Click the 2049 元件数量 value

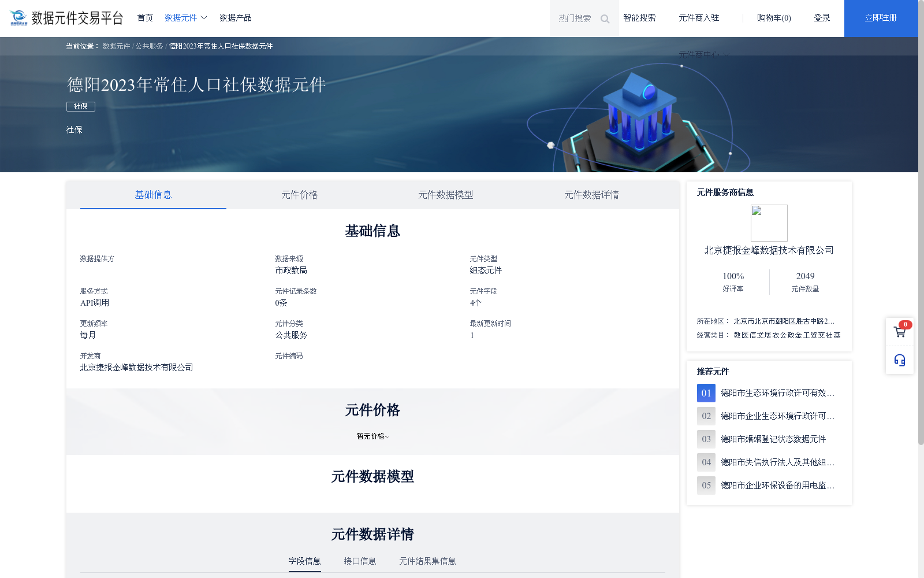point(805,276)
